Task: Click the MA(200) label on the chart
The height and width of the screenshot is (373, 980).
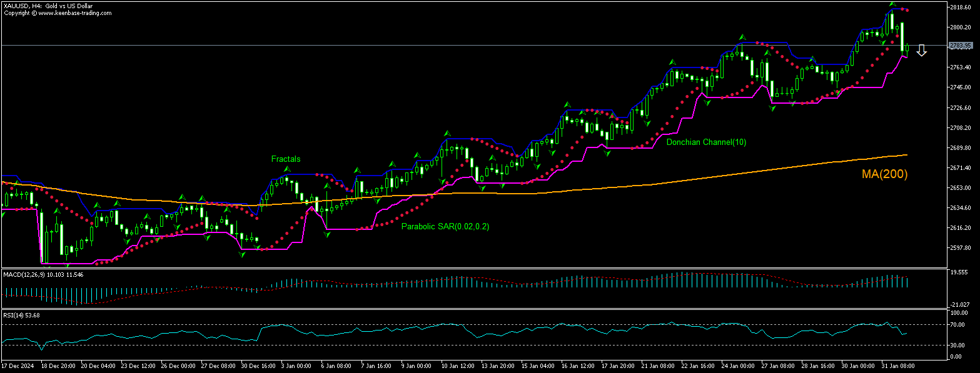Action: point(884,174)
